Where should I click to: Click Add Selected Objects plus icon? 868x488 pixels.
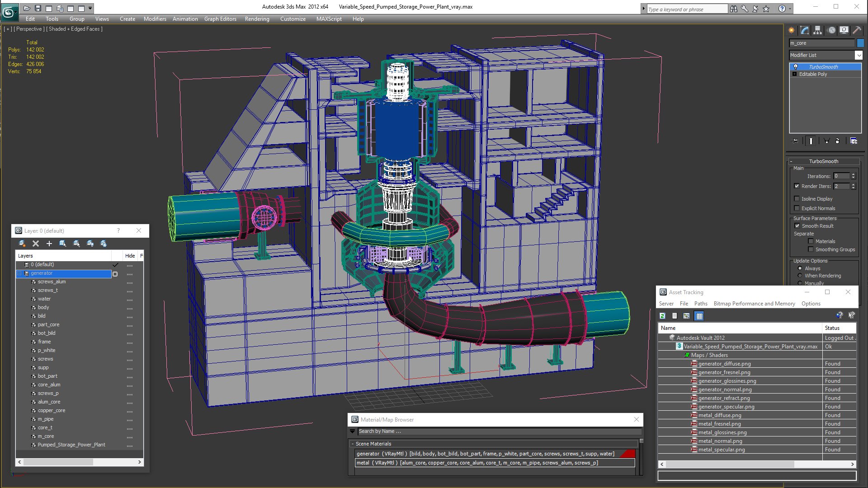point(49,244)
